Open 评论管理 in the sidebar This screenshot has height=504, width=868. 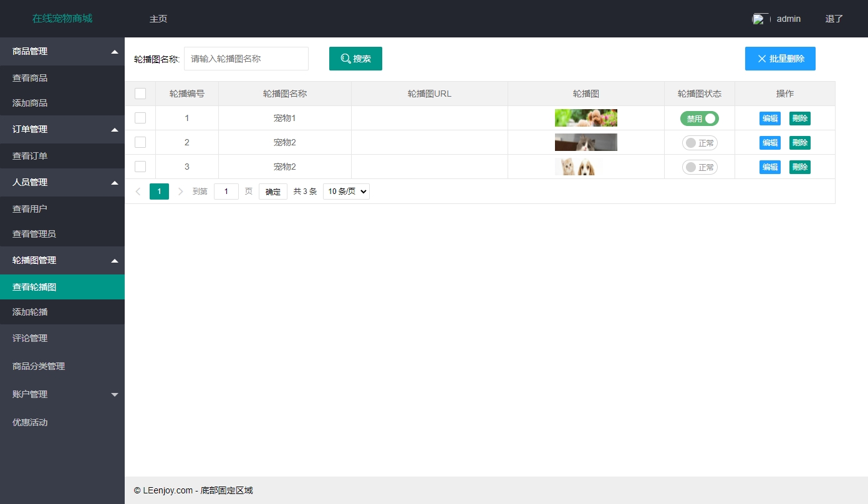coord(62,338)
